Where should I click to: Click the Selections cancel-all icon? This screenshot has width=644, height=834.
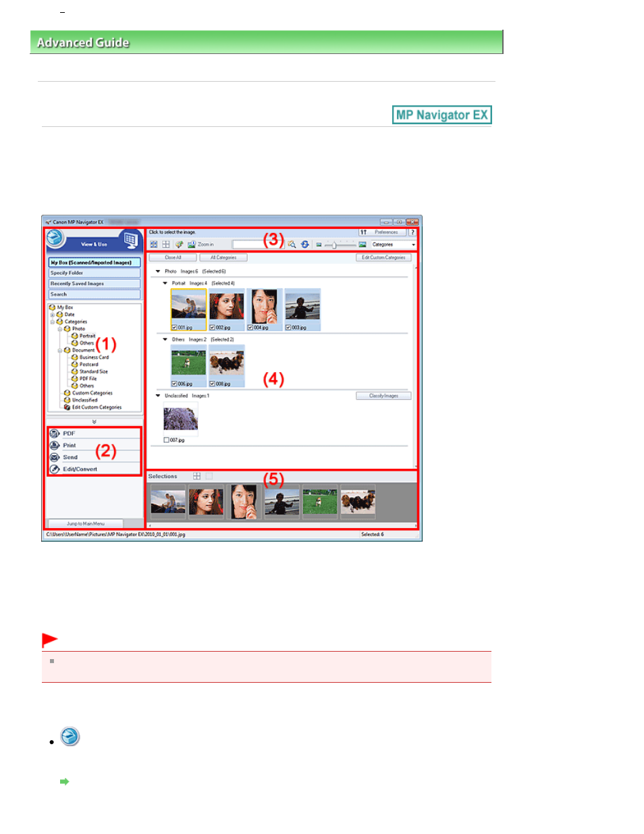click(x=209, y=476)
